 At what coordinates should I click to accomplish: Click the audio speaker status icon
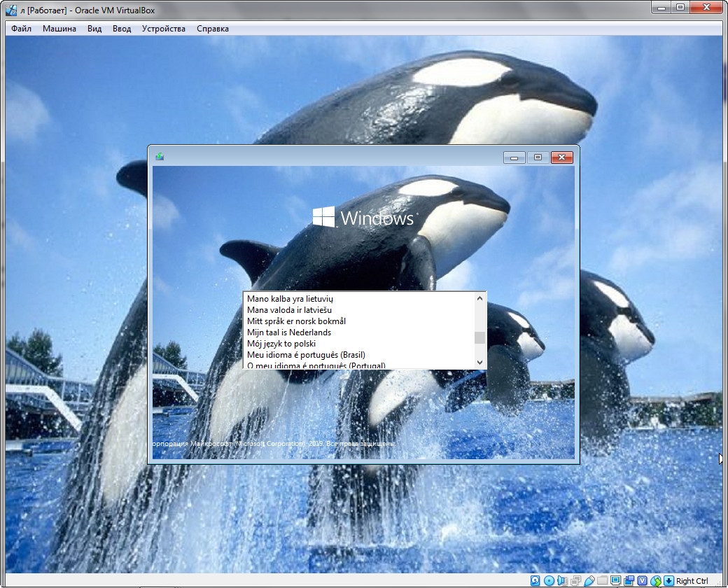point(562,580)
